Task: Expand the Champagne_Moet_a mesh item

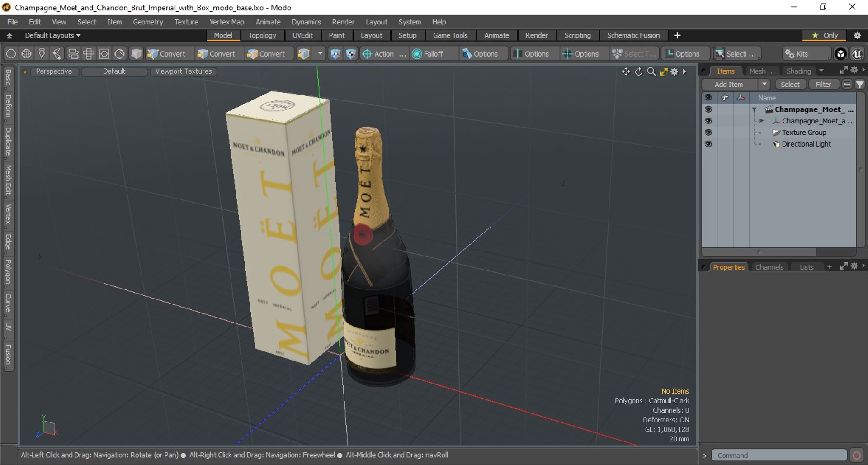Action: [762, 121]
